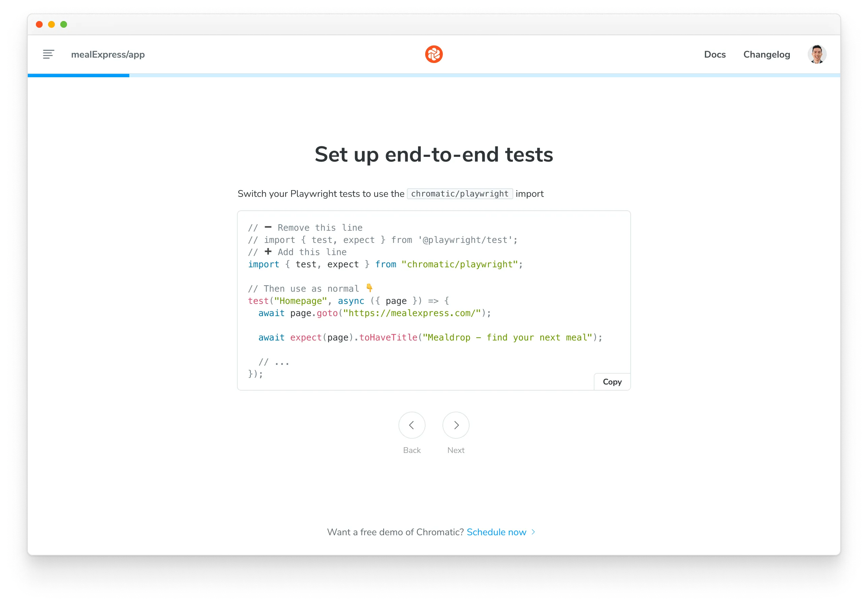Select the mealExpress/app project name
The image size is (868, 603).
(x=108, y=55)
